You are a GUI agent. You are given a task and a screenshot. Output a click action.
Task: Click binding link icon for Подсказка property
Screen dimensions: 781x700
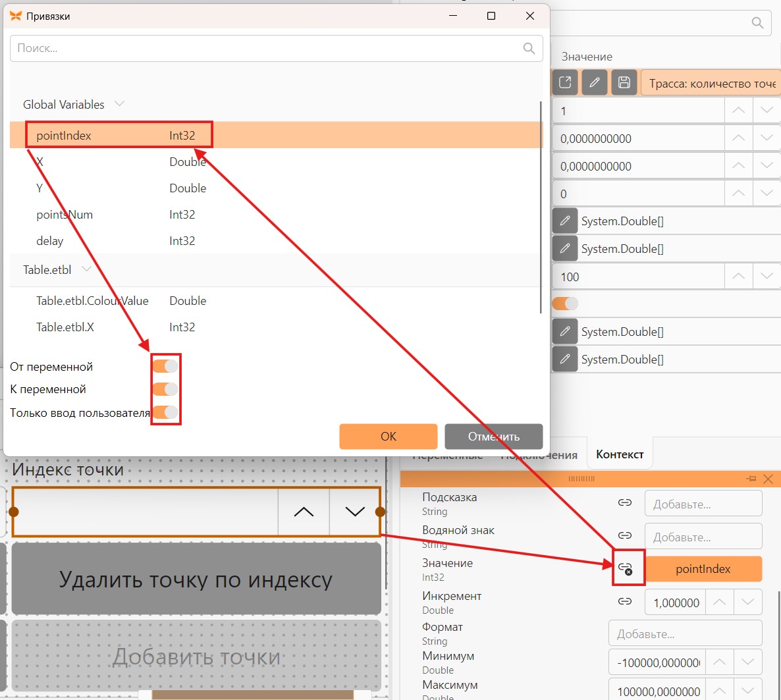pyautogui.click(x=624, y=502)
